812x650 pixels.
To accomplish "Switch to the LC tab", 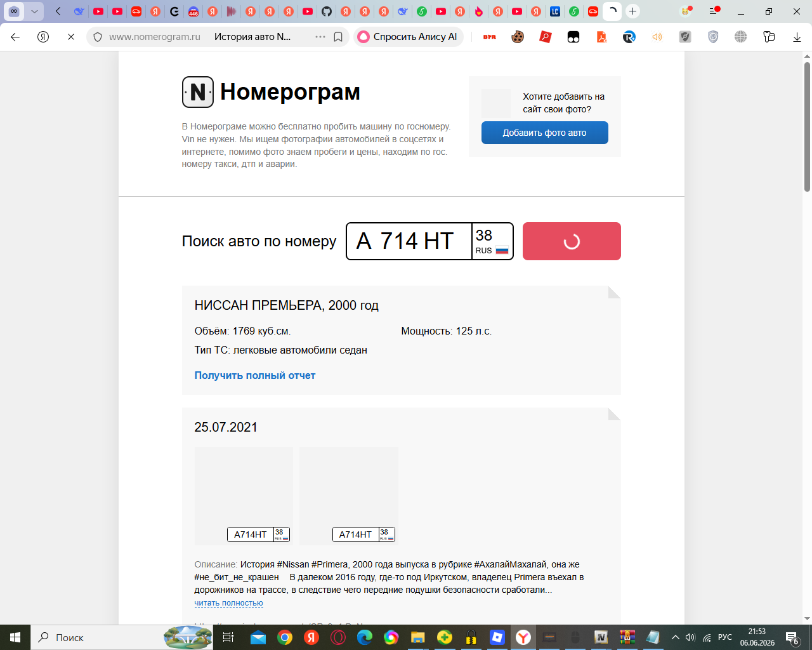I will 555,11.
